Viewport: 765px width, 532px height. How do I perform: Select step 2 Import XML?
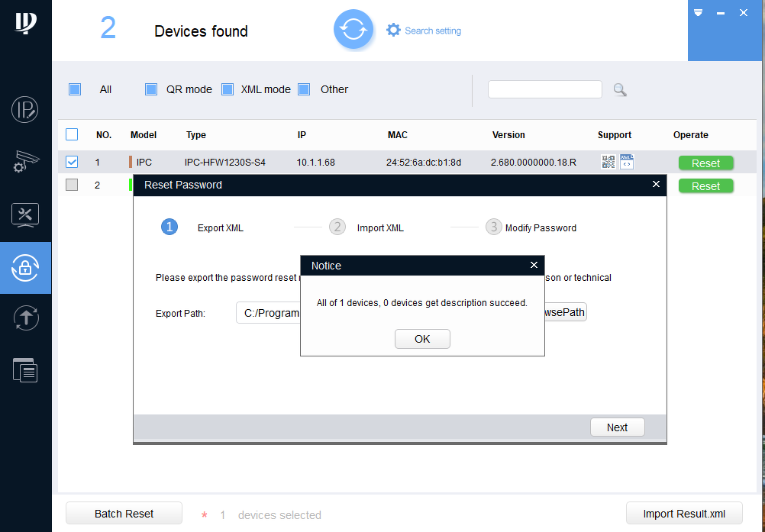pos(366,227)
